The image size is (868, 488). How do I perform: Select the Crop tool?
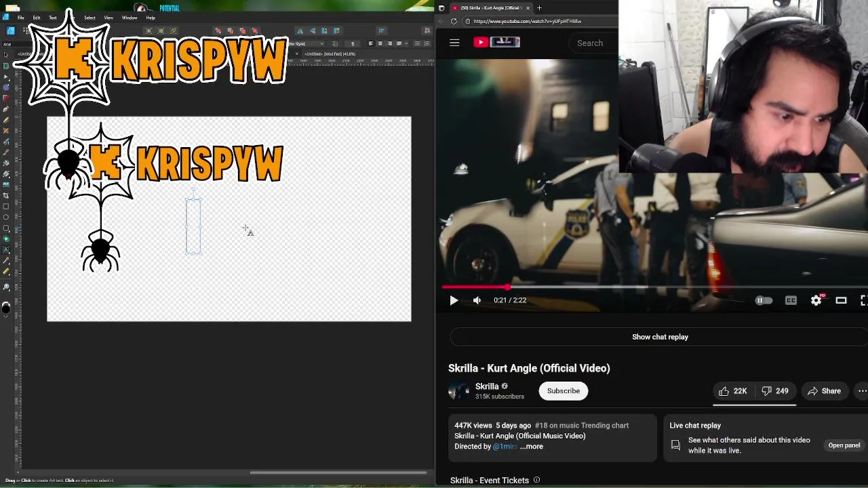pyautogui.click(x=6, y=195)
